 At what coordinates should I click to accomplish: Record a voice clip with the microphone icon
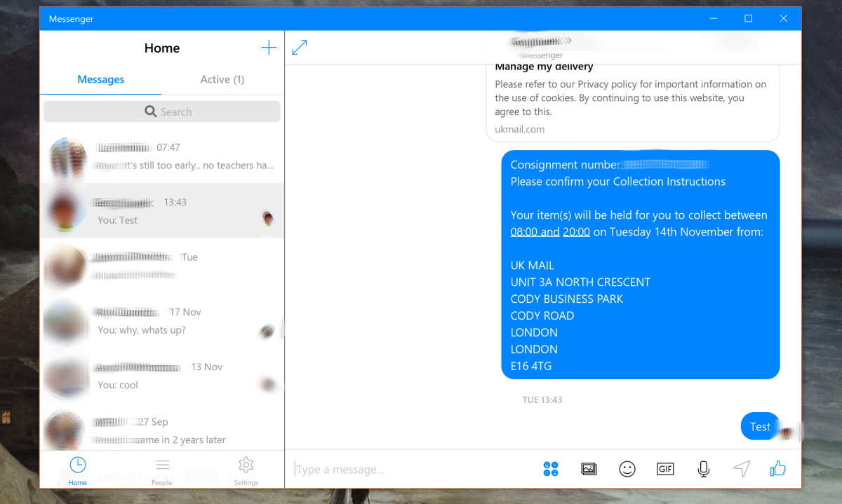coord(703,469)
